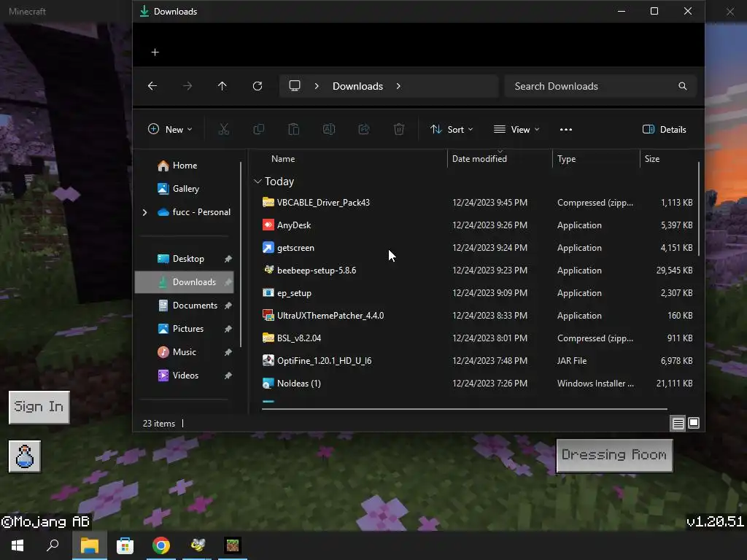747x560 pixels.
Task: Click the Rename toolbar icon
Action: tap(329, 129)
